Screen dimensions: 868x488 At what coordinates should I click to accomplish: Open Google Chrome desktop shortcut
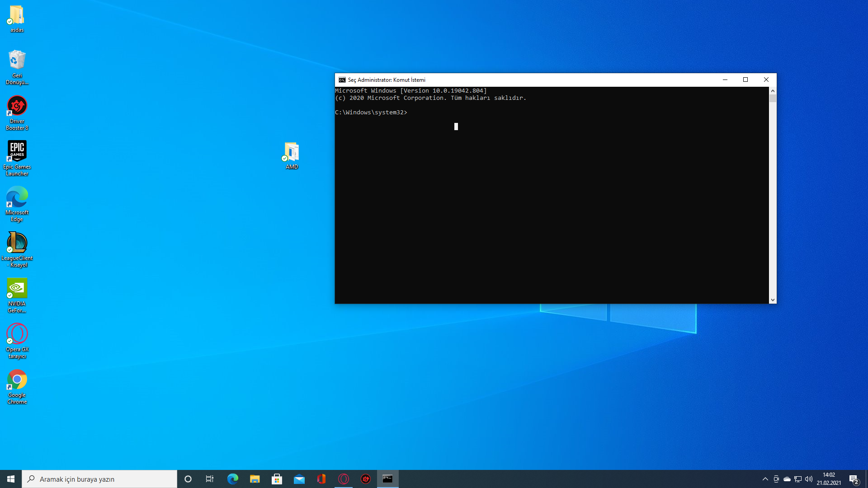[17, 386]
